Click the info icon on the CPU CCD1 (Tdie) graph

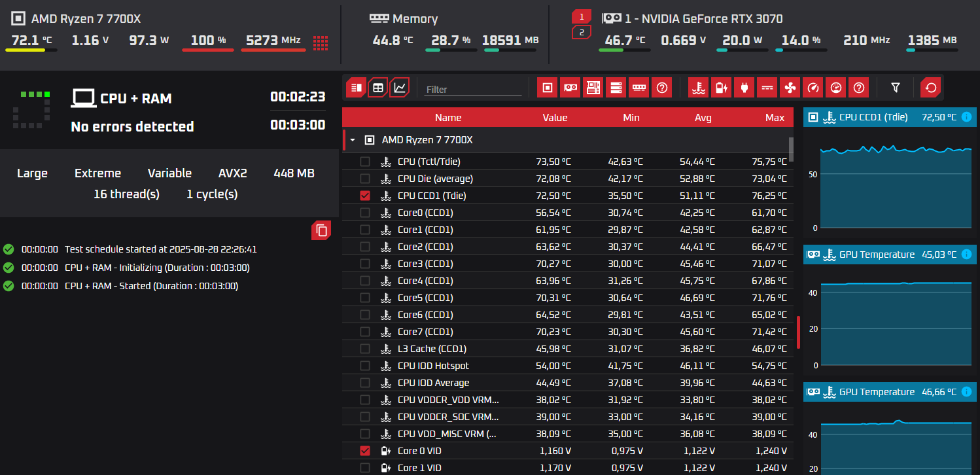click(966, 117)
